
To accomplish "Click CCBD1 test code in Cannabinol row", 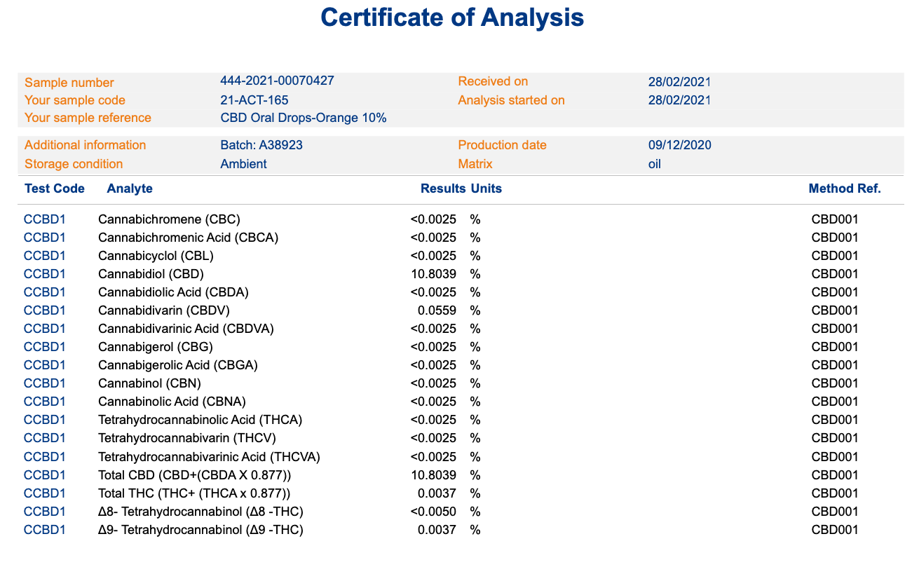I will (x=45, y=383).
